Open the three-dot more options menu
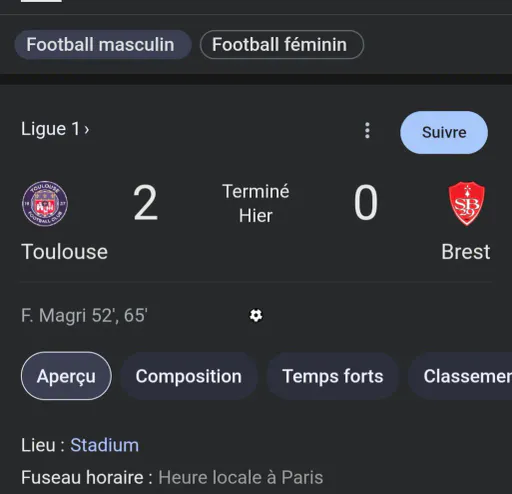The image size is (512, 494). coord(367,130)
